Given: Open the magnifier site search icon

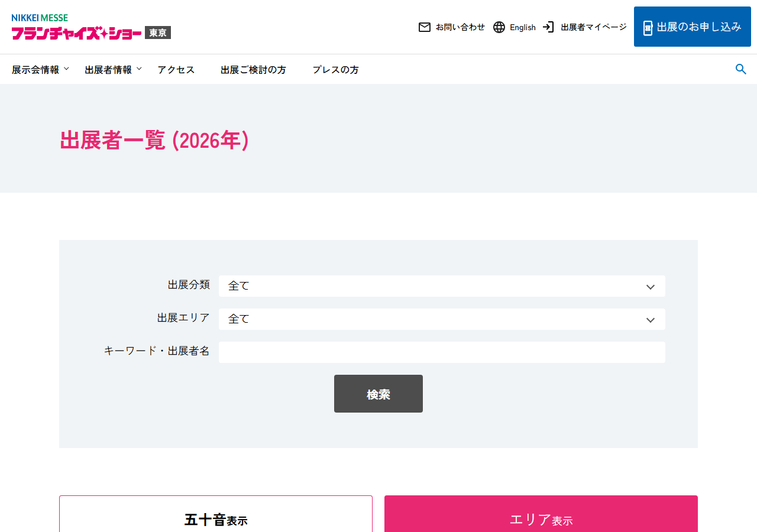Looking at the screenshot, I should 740,69.
